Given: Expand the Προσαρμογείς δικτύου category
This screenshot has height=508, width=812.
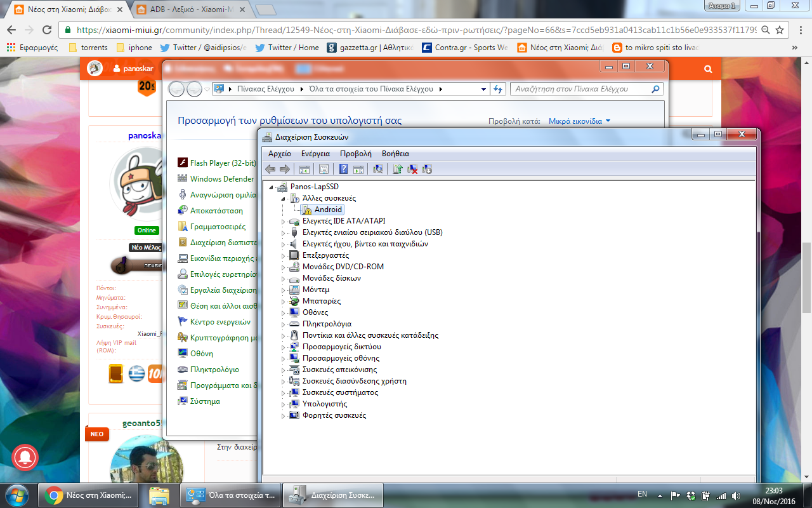Looking at the screenshot, I should point(284,347).
